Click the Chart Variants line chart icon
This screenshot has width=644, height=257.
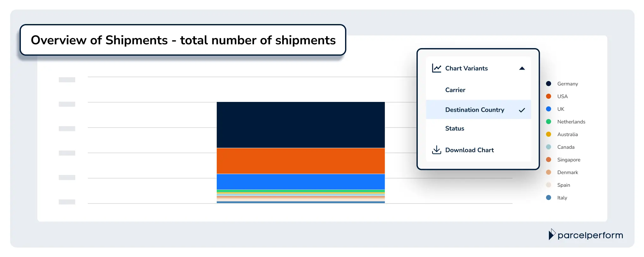(x=437, y=68)
